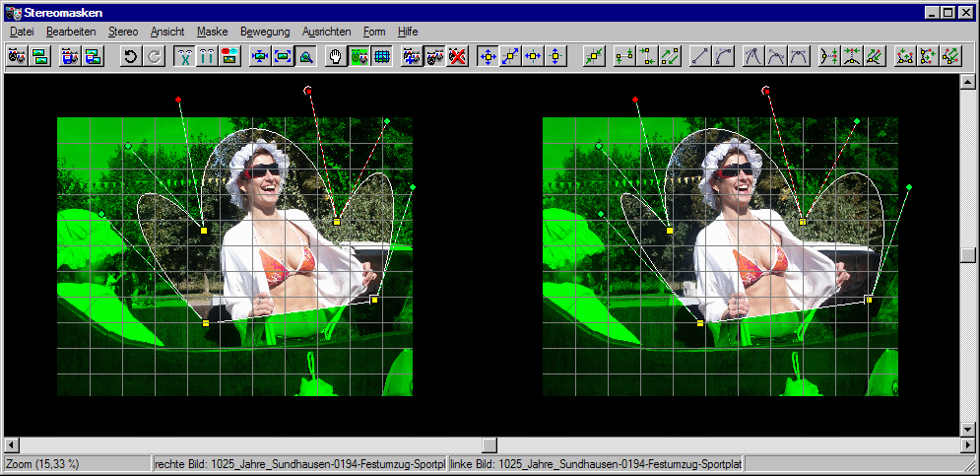Open the Datei menu
980x476 pixels.
coord(22,32)
